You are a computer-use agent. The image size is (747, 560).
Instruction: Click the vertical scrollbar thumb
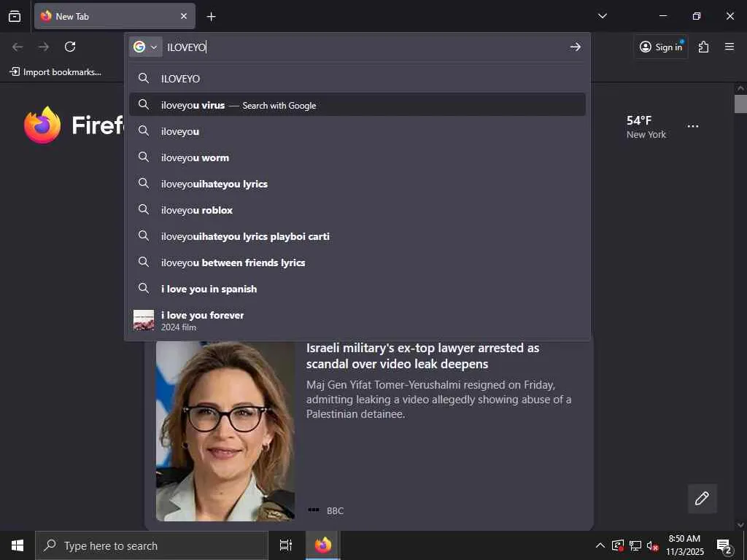[x=740, y=104]
